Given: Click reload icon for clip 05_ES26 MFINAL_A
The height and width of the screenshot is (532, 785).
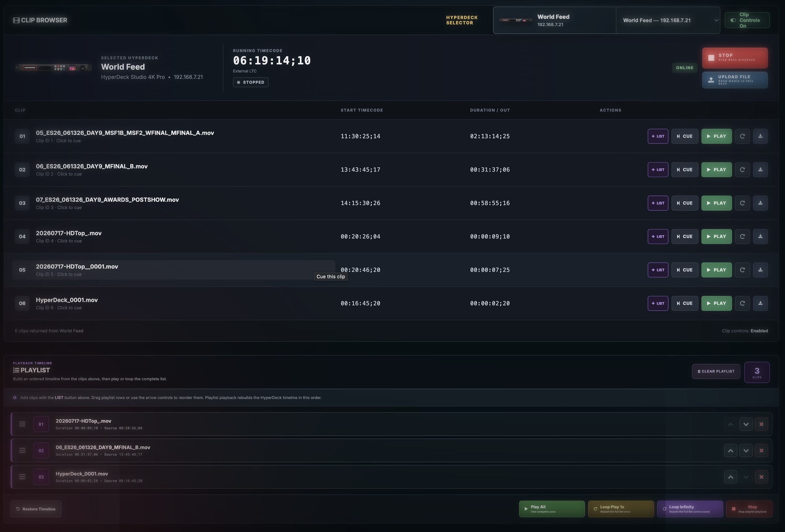Looking at the screenshot, I should pyautogui.click(x=742, y=136).
